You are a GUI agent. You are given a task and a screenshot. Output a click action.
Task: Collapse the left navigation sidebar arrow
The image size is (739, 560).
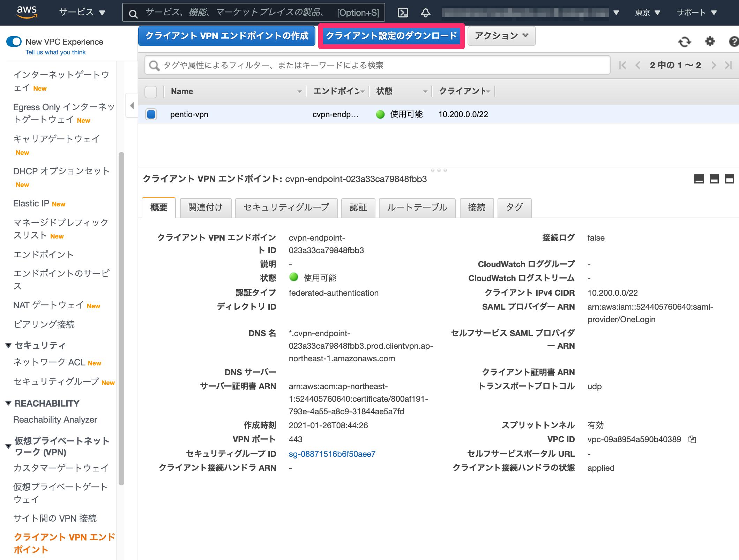132,105
